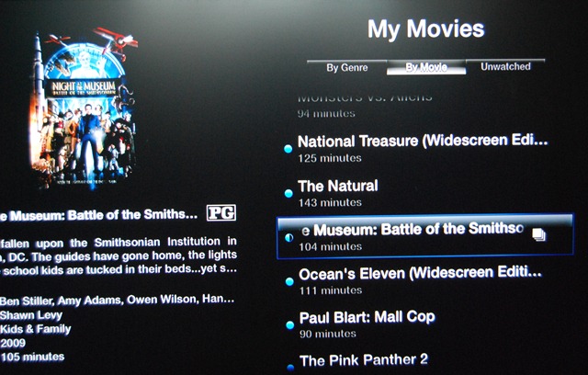Viewport: 588px width, 375px height.
Task: Switch to the By Genre tab
Action: pos(347,67)
